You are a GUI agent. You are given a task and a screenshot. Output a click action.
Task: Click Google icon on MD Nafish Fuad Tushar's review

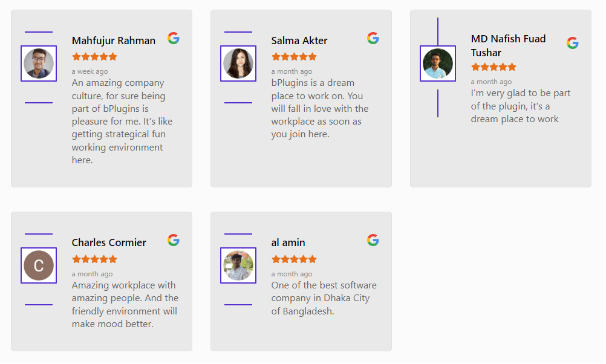click(573, 43)
